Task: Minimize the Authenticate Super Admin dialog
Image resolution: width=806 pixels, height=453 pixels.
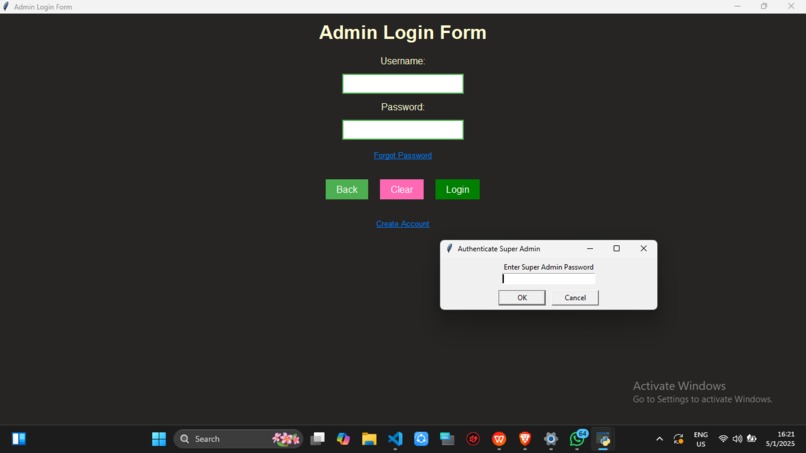Action: click(x=590, y=248)
